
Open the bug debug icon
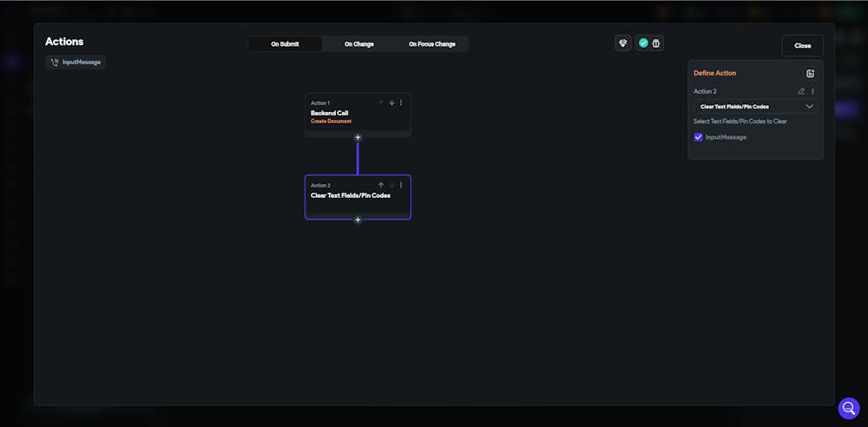656,43
